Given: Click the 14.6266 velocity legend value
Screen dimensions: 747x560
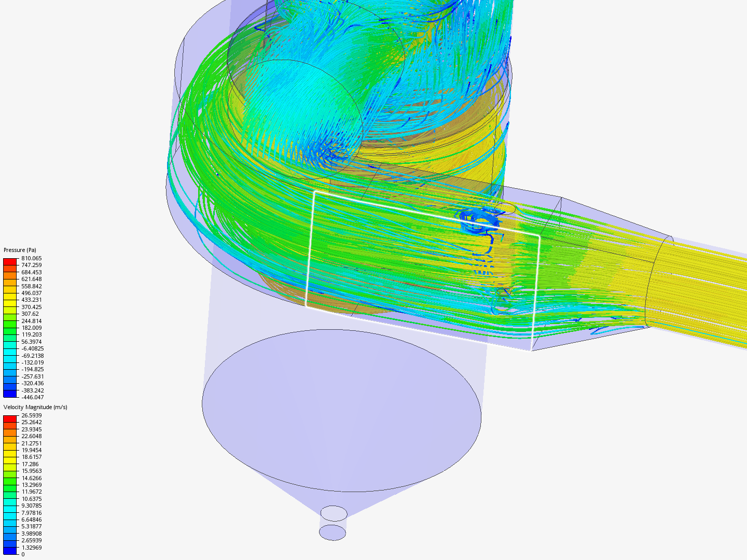Looking at the screenshot, I should click(32, 478).
